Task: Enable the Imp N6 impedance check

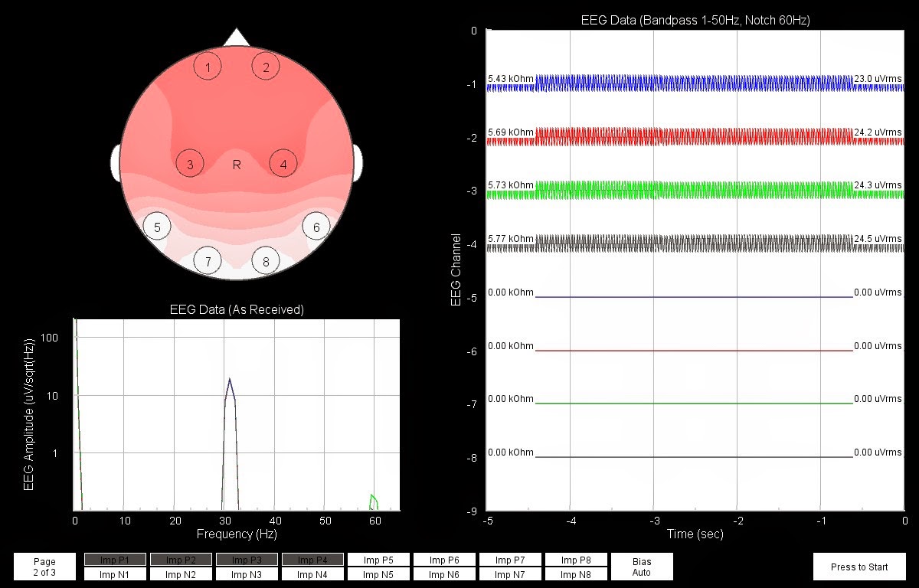Action: [x=444, y=573]
